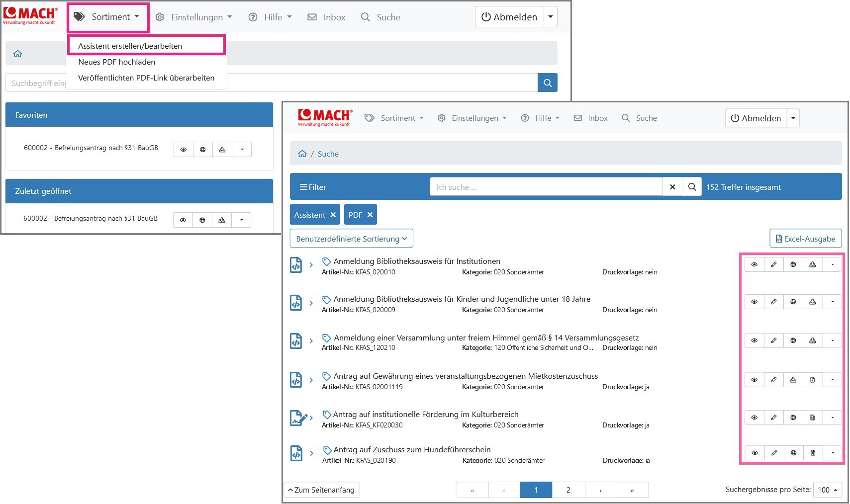Click Abmelden in the left window
Viewport: 850px width, 504px height.
click(509, 17)
